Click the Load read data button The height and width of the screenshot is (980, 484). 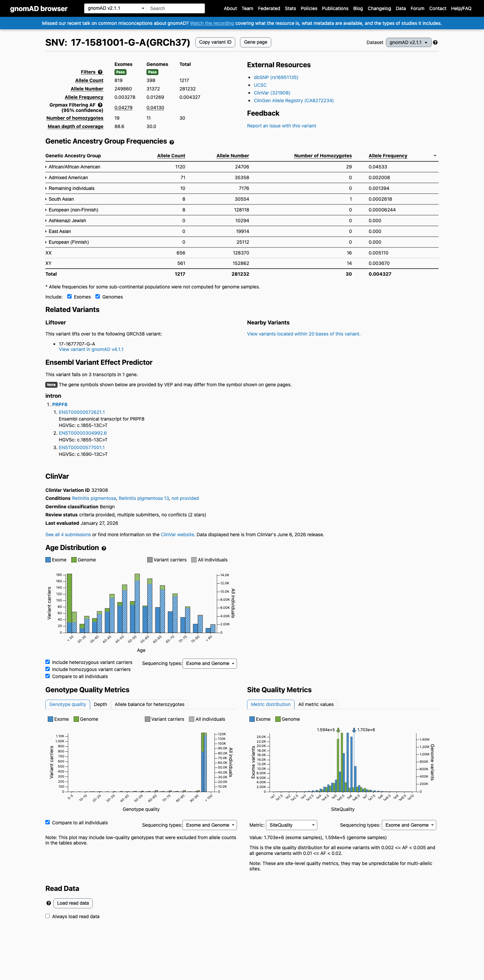click(x=73, y=903)
